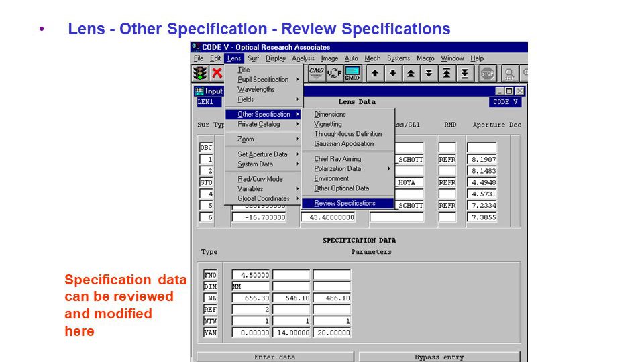The height and width of the screenshot is (362, 644).
Task: Click the Input window title icon
Action: 200,91
